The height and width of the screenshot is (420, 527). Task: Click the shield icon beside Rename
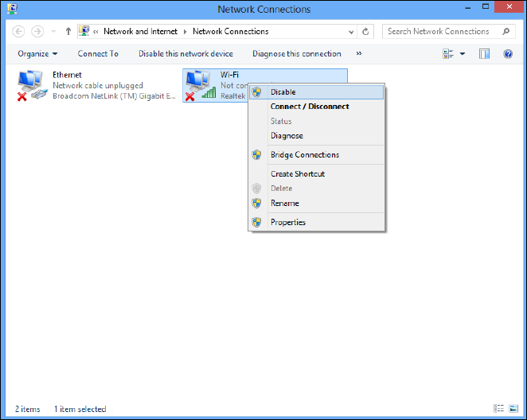click(257, 203)
